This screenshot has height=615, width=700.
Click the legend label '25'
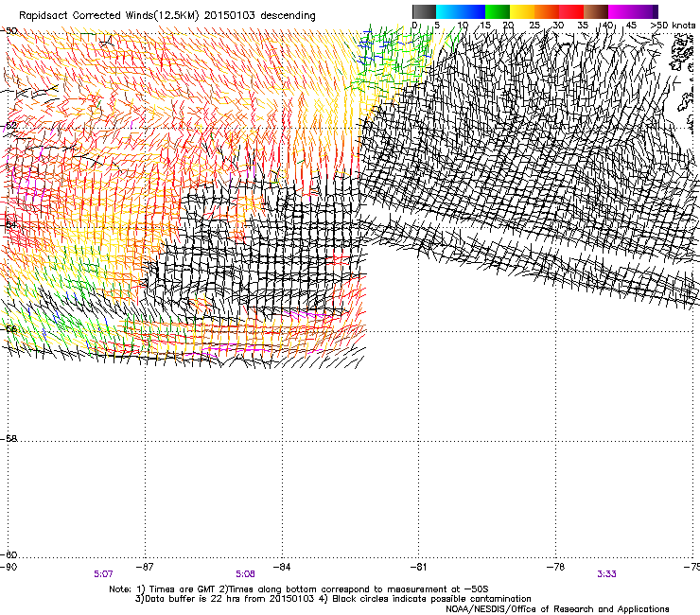(534, 26)
